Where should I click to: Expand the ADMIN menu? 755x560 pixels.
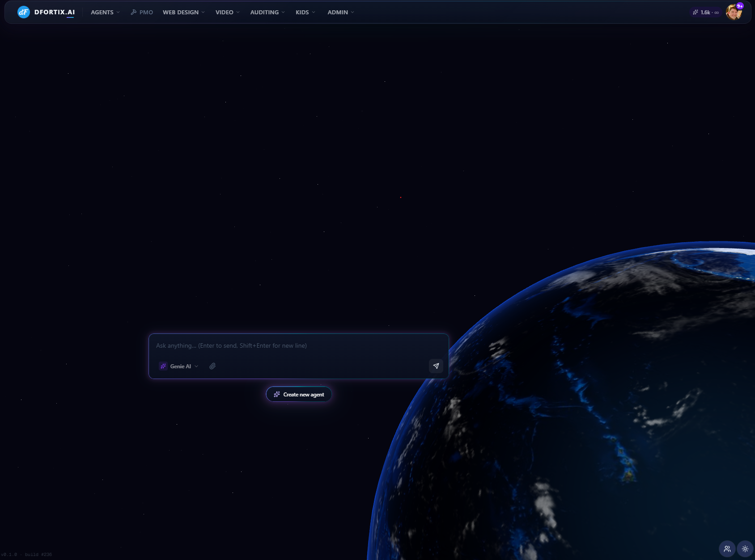click(x=341, y=12)
